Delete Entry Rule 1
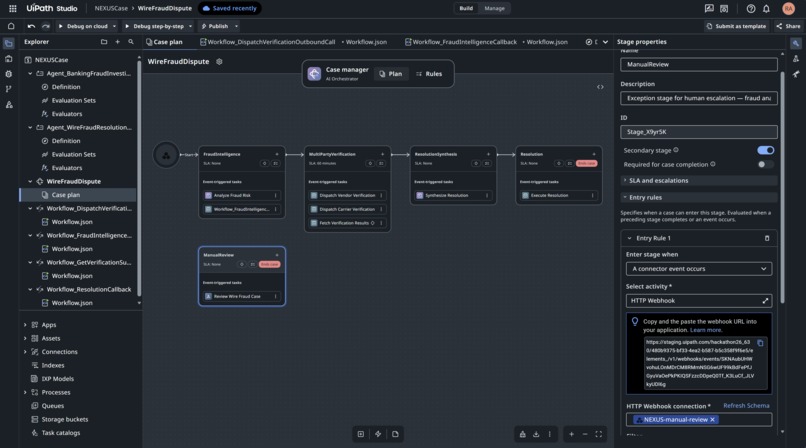Screen dimensions: 806x448 click(x=767, y=238)
